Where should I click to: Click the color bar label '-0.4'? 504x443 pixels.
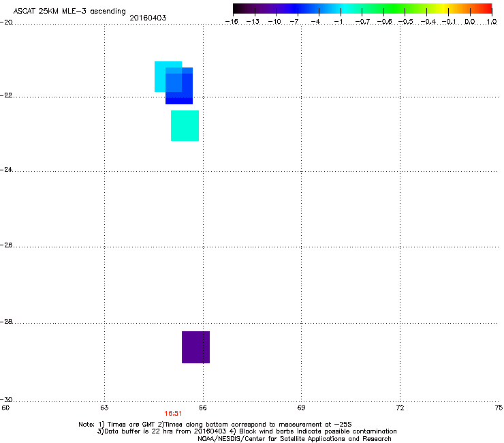[x=428, y=22]
